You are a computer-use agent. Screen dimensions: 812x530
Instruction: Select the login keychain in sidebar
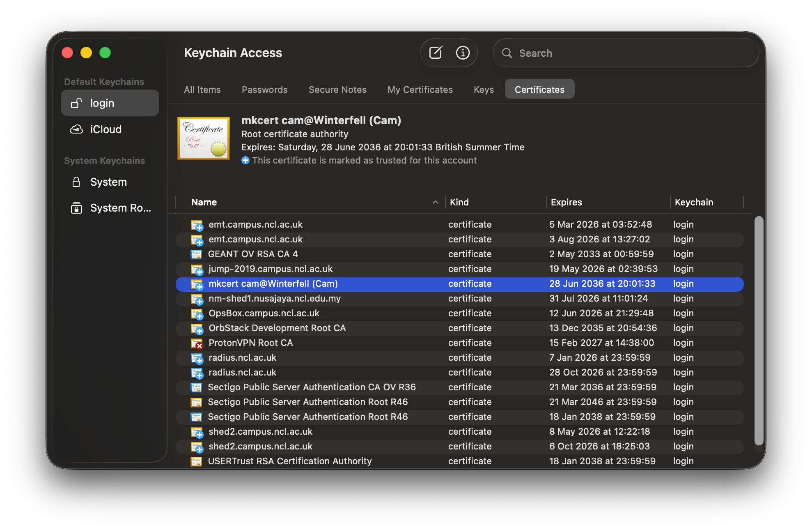pos(110,103)
